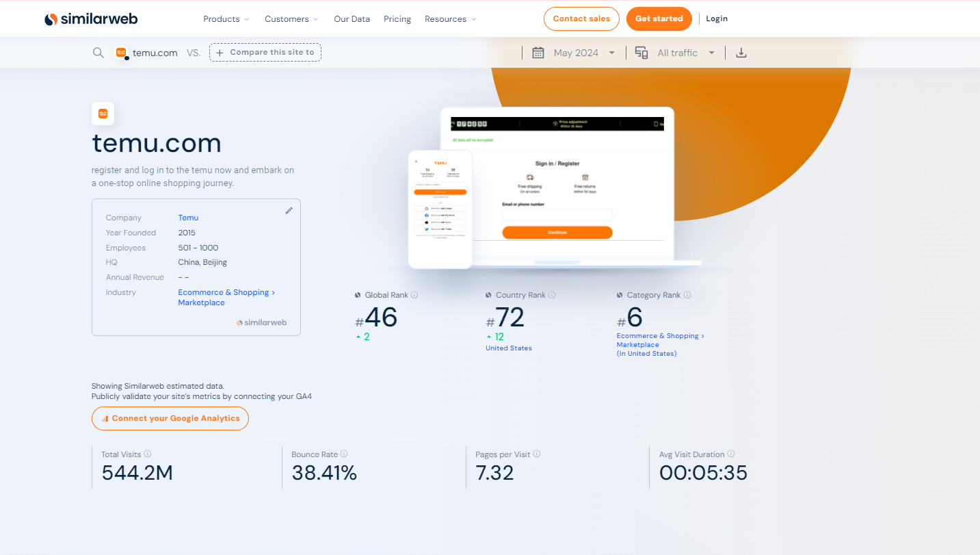Open info icon next to Global Rank
980x555 pixels.
coord(414,295)
